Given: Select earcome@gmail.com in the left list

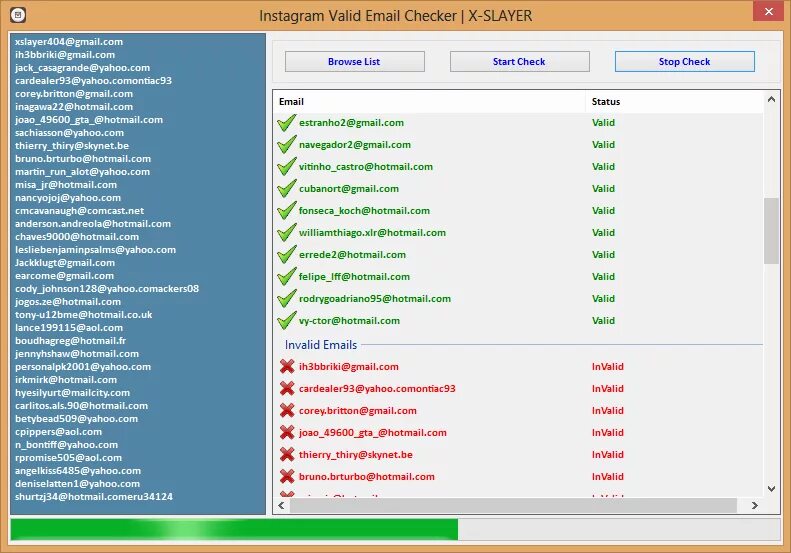Looking at the screenshot, I should (x=65, y=276).
